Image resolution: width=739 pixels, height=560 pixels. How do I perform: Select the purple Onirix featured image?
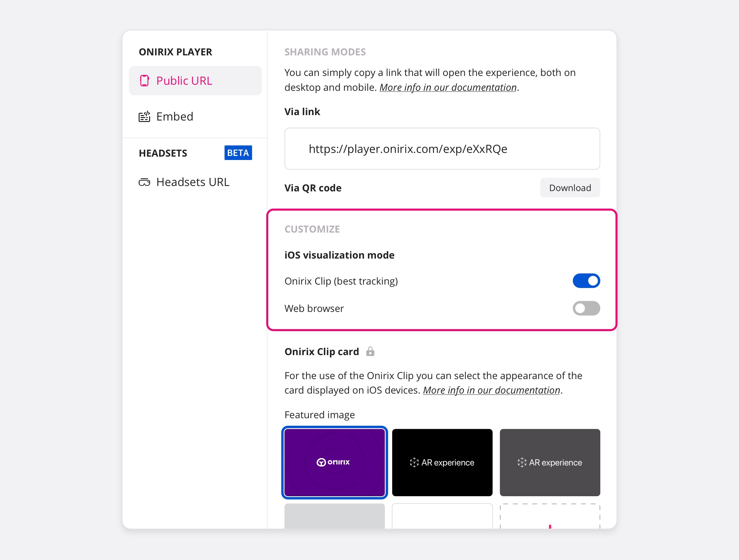(334, 462)
